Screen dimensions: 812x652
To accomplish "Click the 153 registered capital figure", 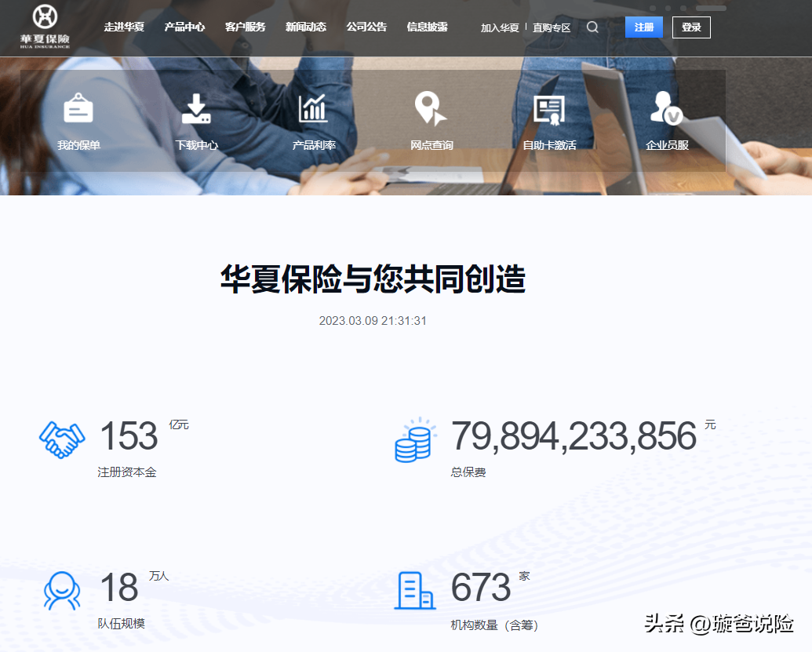I will pos(129,436).
